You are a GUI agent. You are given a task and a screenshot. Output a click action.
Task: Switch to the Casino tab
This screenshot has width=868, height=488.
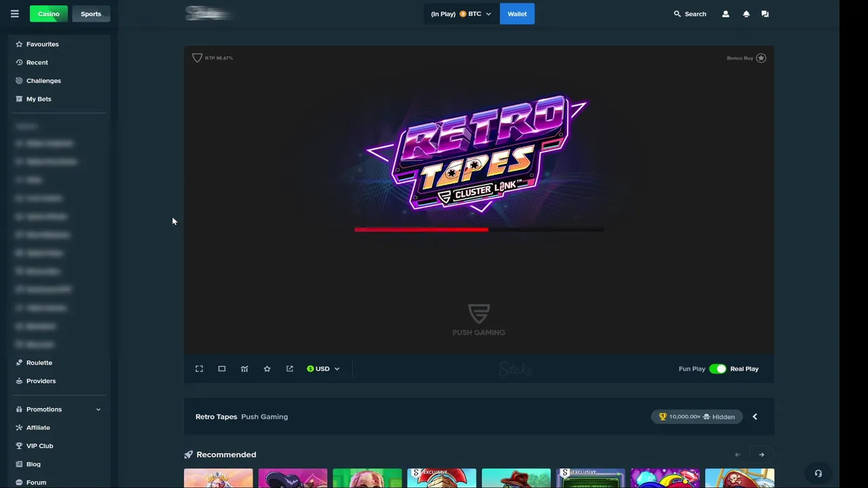(49, 14)
